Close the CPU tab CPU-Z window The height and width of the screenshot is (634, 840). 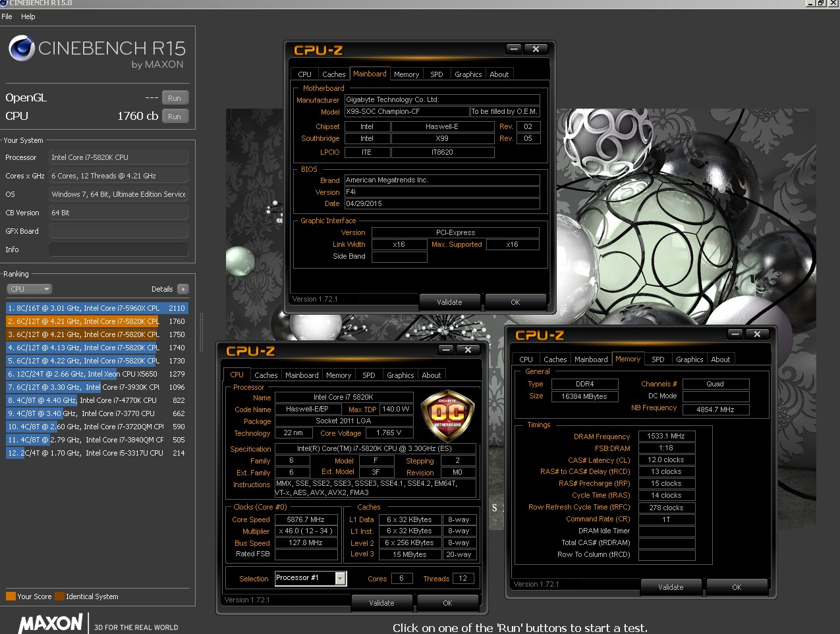pos(468,350)
